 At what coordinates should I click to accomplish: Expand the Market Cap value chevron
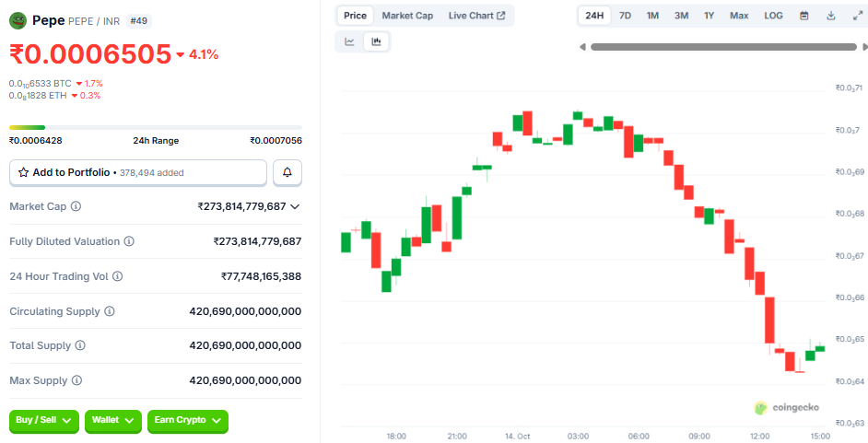pos(295,207)
